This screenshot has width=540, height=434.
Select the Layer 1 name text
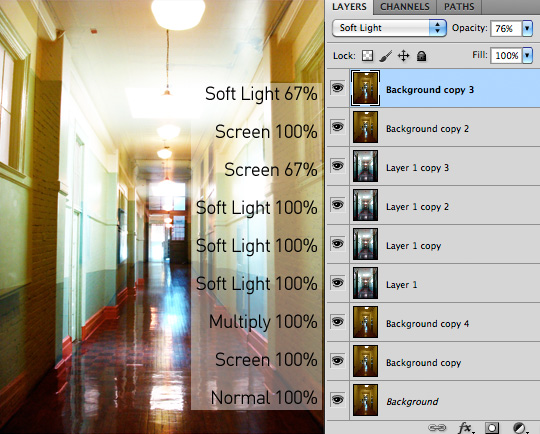[x=402, y=285]
